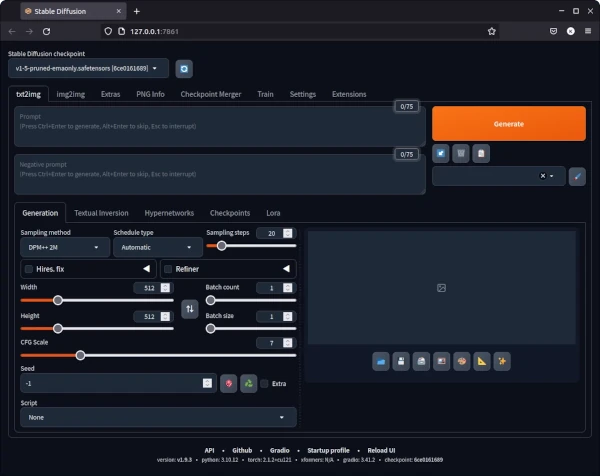600x476 pixels.
Task: Click the Width slider handle
Action: pyautogui.click(x=58, y=300)
